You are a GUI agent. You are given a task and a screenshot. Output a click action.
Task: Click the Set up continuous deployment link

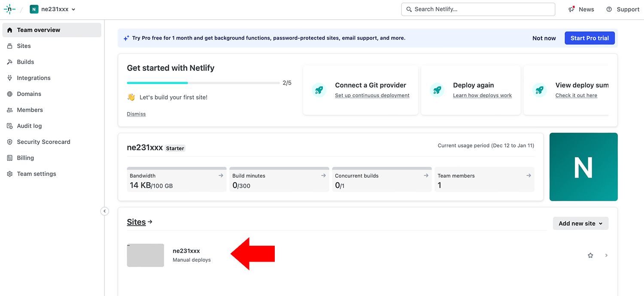[x=372, y=96]
